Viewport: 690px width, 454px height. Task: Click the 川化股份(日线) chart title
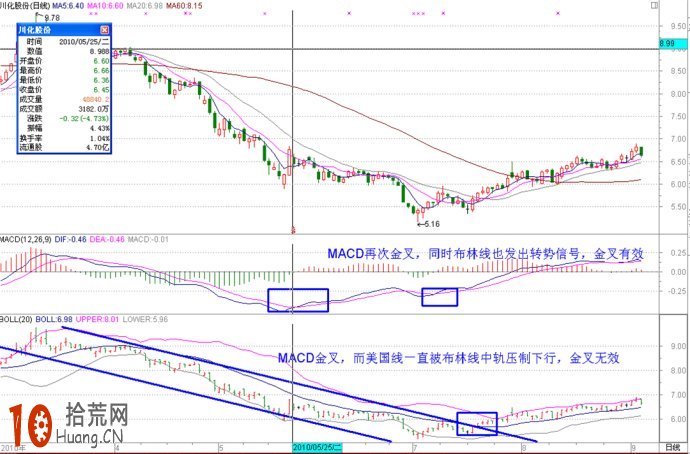click(26, 6)
